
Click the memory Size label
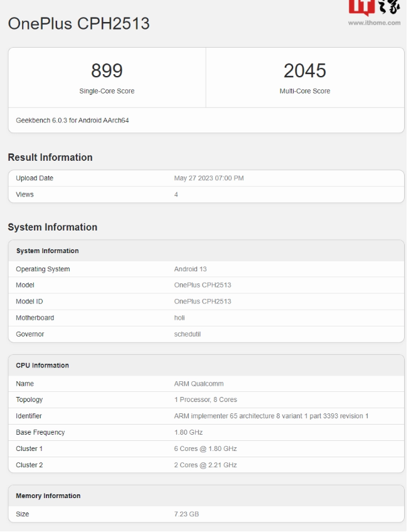click(23, 514)
